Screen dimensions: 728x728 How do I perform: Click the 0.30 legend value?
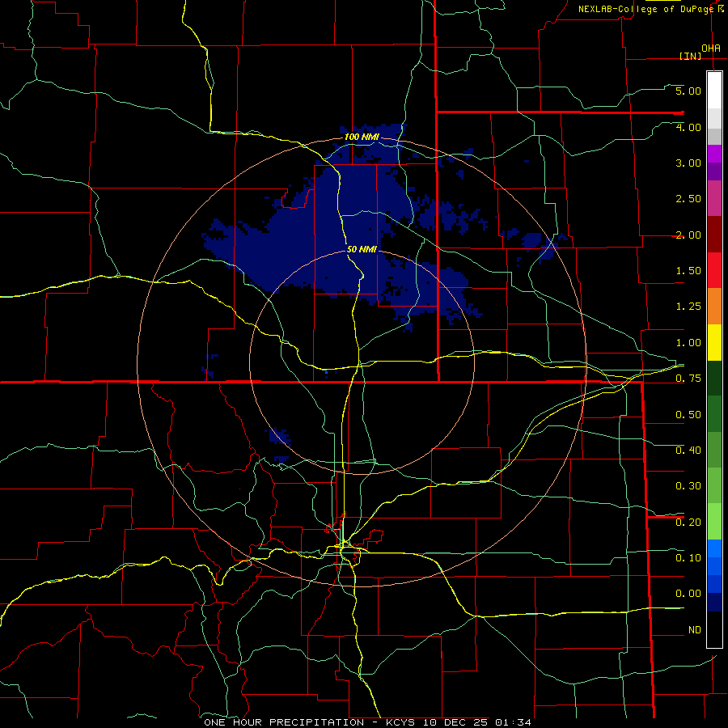688,486
